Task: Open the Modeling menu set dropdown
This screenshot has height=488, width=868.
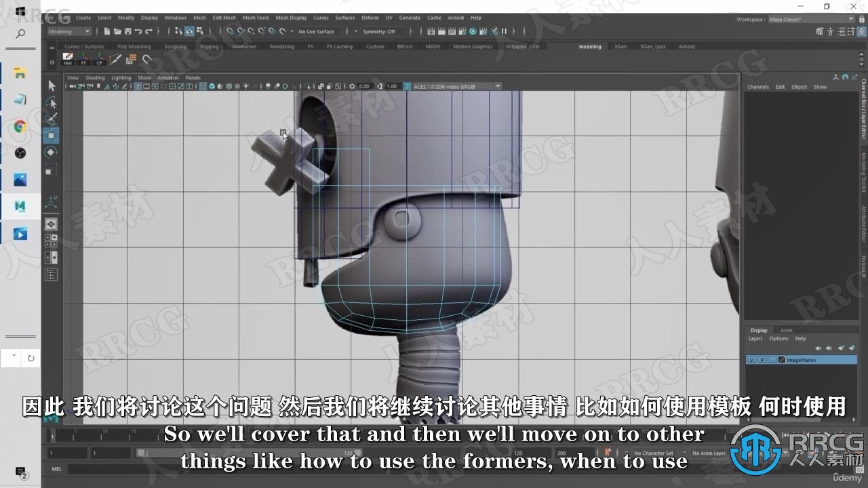Action: tap(69, 31)
